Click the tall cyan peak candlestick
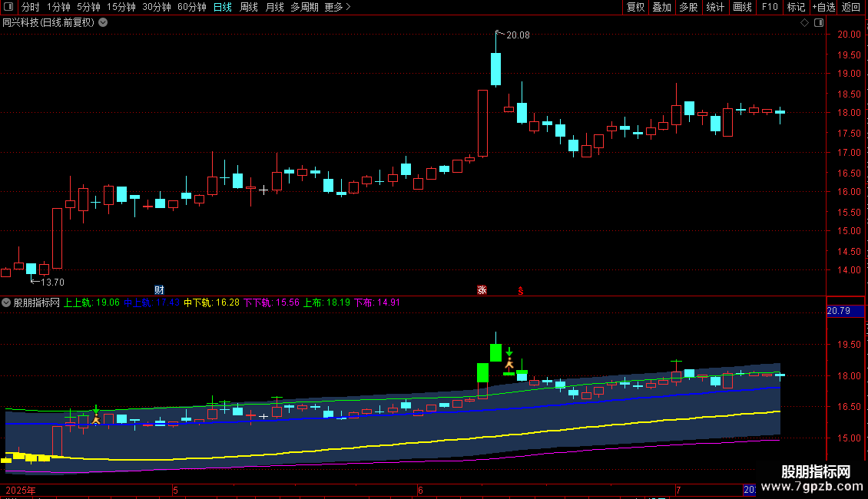This screenshot has height=499, width=868. 496,68
